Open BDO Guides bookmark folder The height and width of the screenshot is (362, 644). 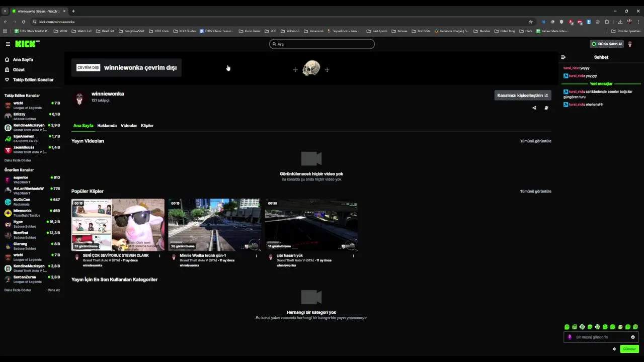[x=185, y=31]
